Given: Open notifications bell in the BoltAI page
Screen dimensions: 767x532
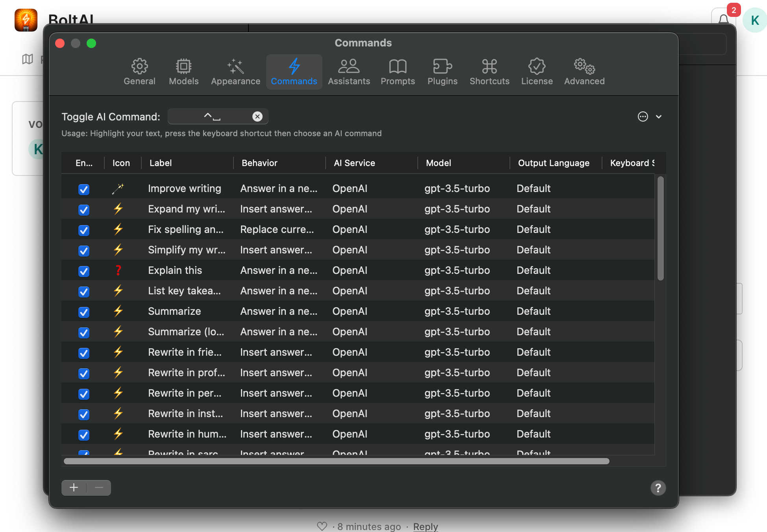Looking at the screenshot, I should point(723,19).
